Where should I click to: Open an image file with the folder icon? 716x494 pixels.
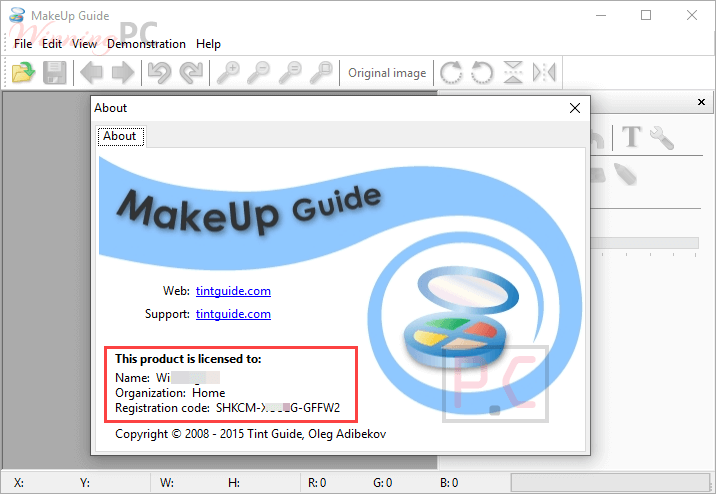pyautogui.click(x=23, y=73)
